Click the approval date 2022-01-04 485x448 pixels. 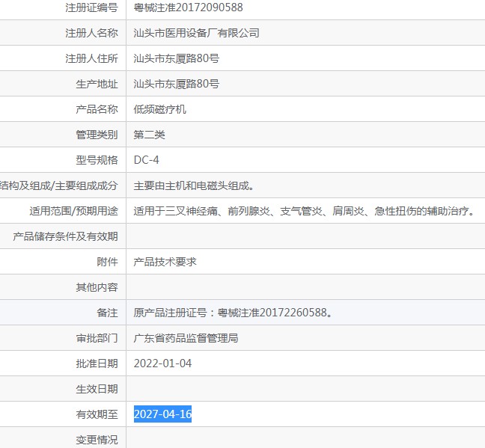click(162, 363)
